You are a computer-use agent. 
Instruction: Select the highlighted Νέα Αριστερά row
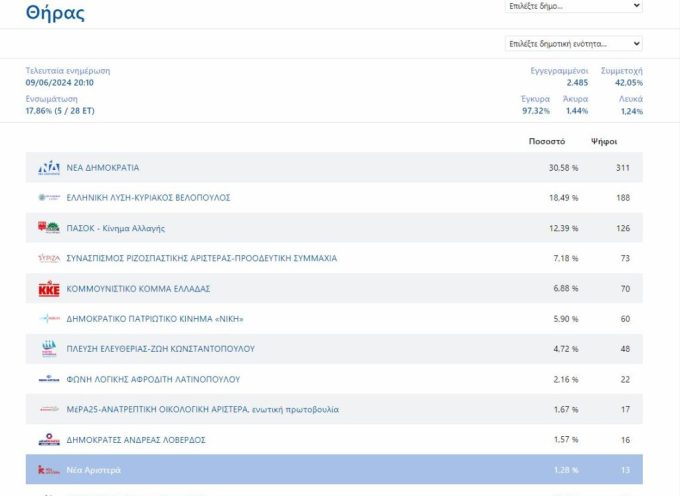tap(334, 470)
